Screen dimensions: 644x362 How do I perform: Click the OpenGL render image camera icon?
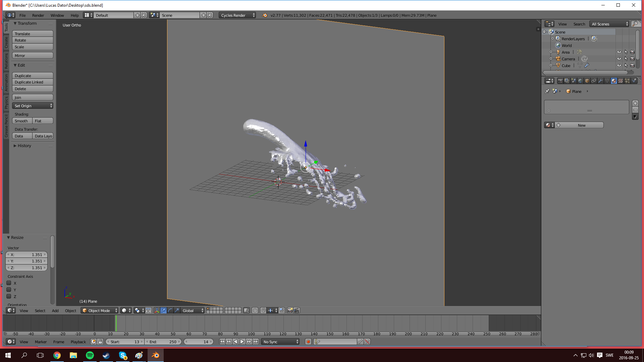[x=290, y=310]
